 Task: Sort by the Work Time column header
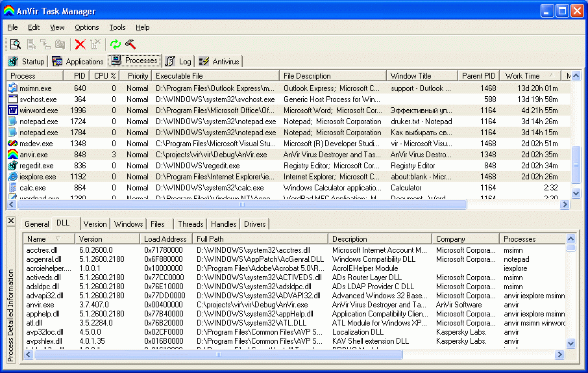point(531,76)
